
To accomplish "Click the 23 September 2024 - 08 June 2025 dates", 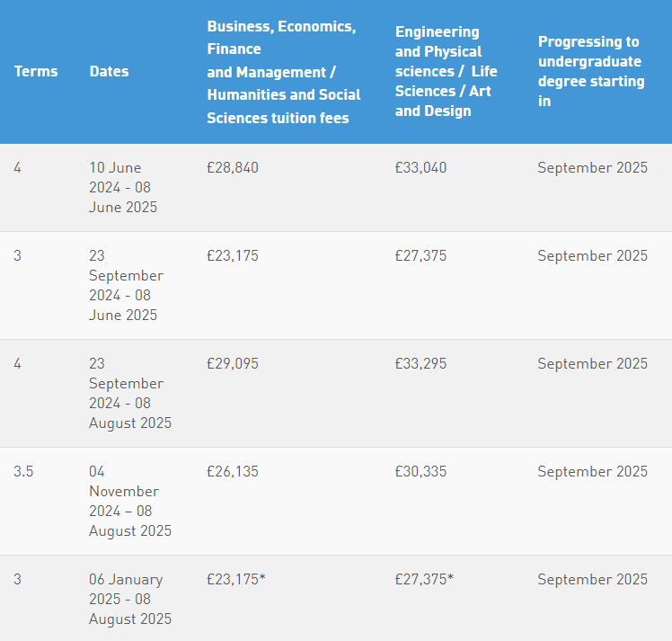I will click(x=126, y=286).
